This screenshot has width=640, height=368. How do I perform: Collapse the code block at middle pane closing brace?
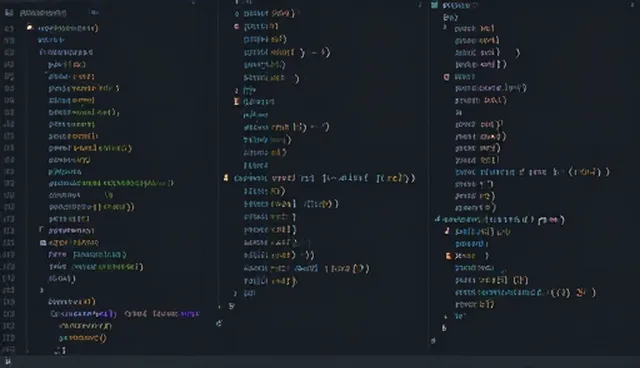[x=235, y=293]
